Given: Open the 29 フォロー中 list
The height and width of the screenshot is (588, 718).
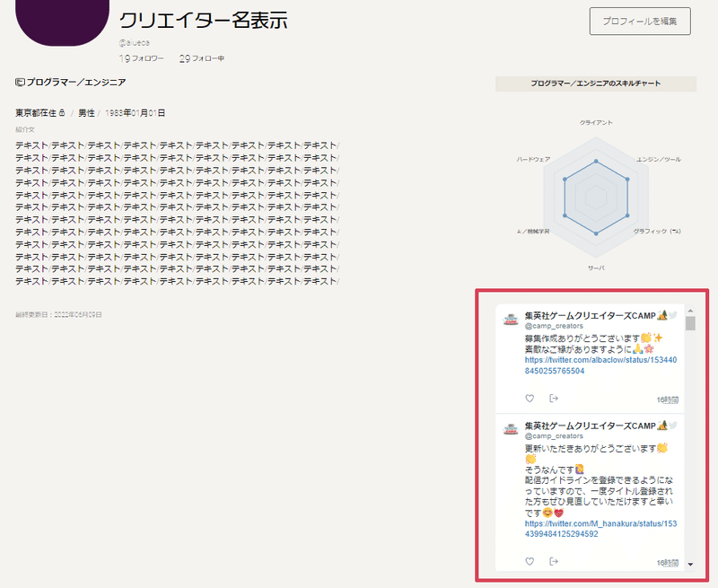Looking at the screenshot, I should click(x=201, y=58).
